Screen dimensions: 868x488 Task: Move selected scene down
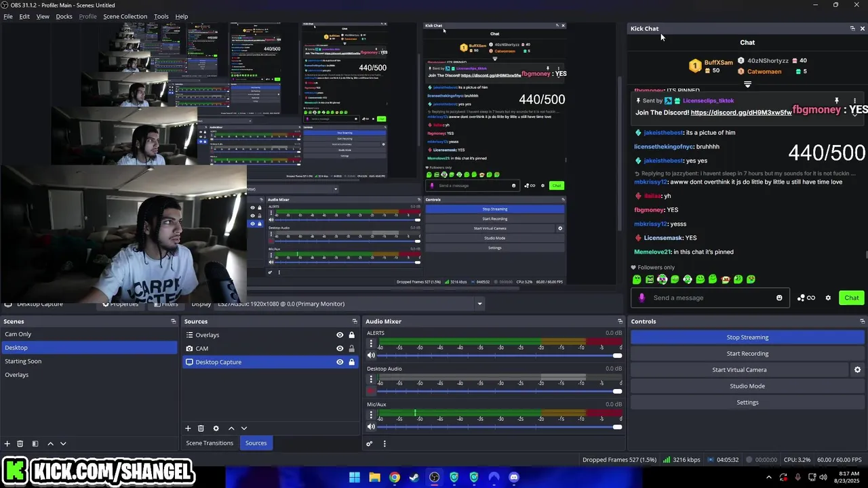63,443
